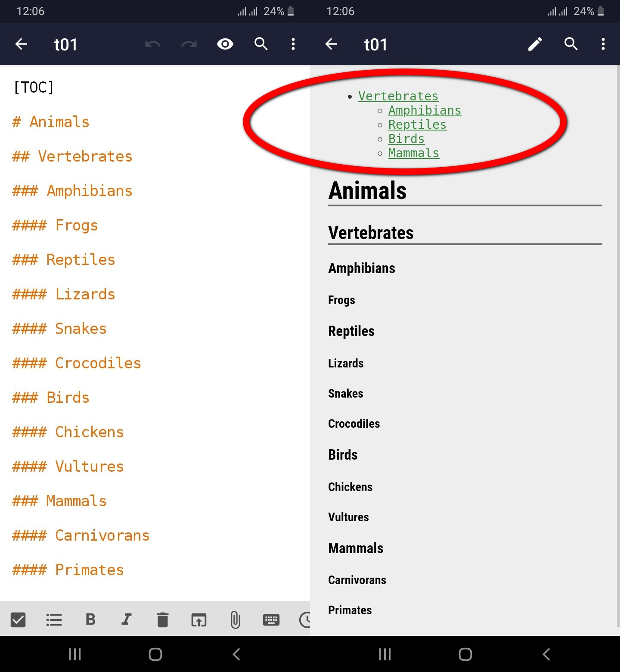Attach a file using the paperclip icon
This screenshot has width=620, height=672.
235,620
